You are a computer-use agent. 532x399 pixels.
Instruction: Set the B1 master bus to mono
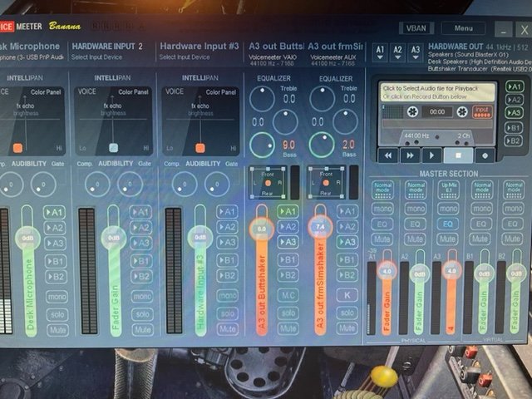481,209
